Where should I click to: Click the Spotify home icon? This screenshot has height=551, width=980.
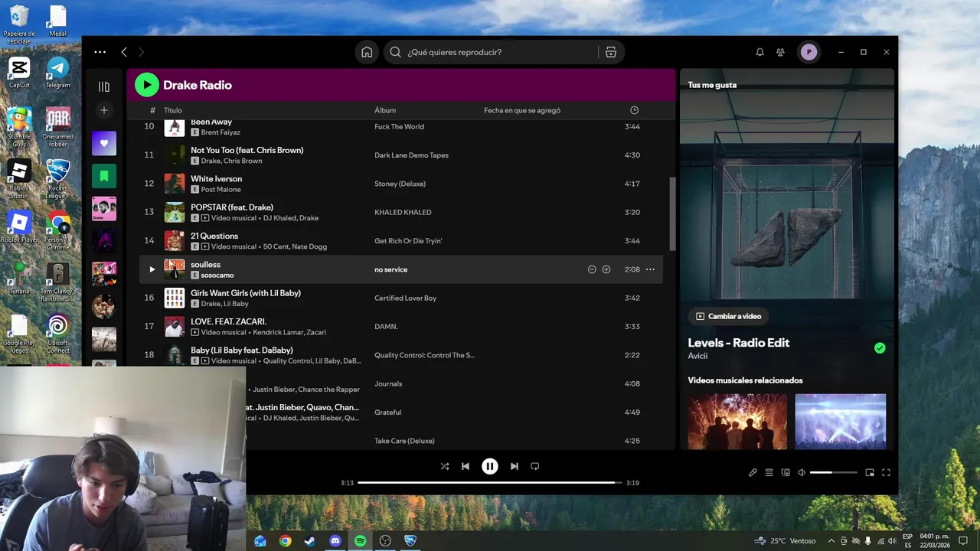click(x=367, y=52)
